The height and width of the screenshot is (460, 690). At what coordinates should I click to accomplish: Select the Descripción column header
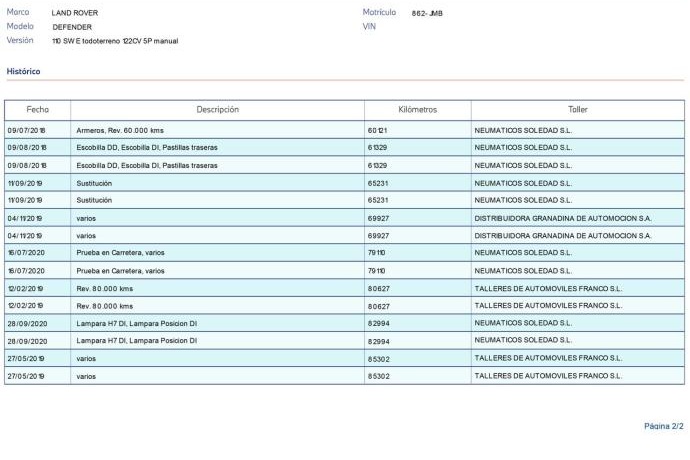click(x=217, y=109)
